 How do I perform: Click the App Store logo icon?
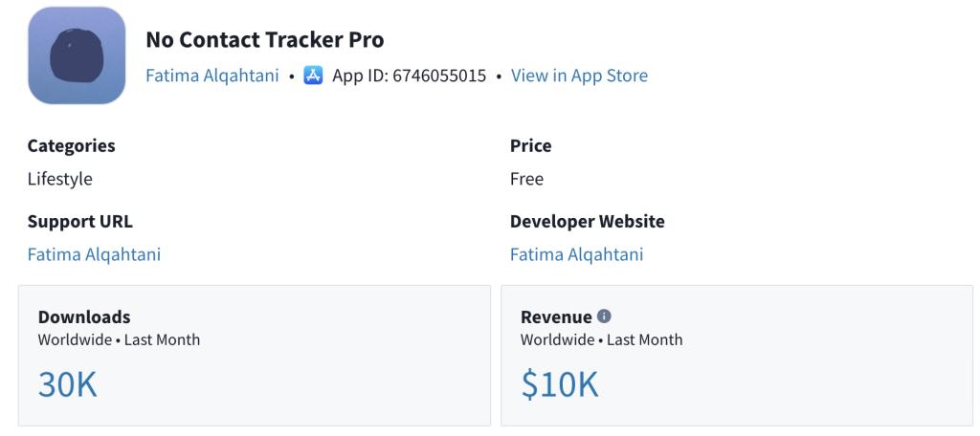point(313,76)
